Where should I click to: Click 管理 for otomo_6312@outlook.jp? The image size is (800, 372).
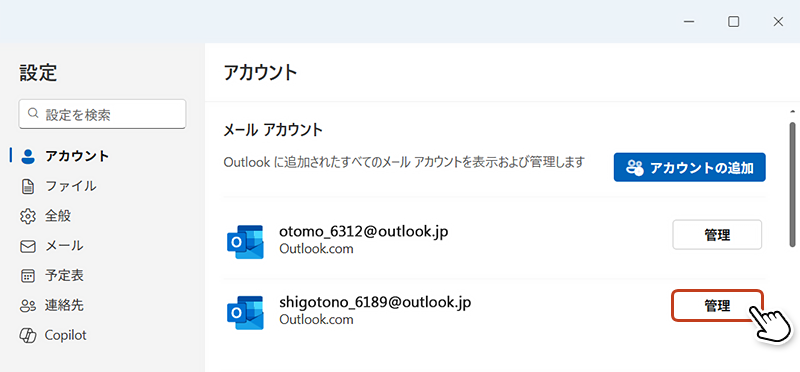pyautogui.click(x=717, y=235)
